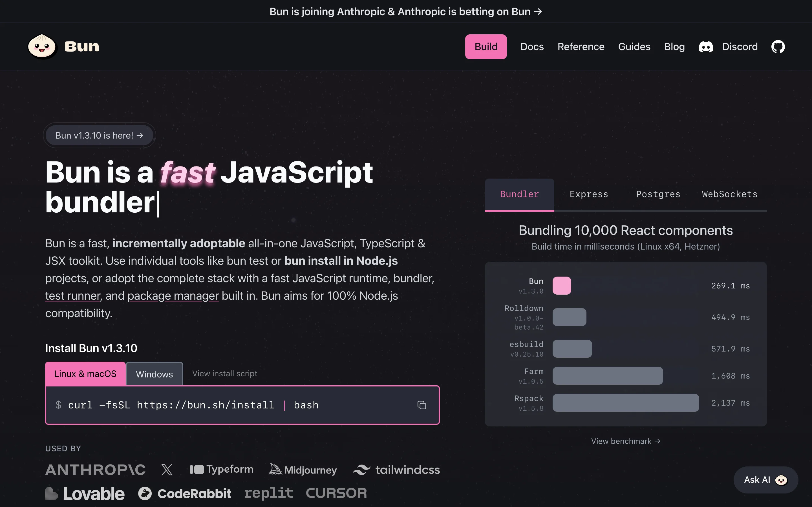Click the pink Build button

click(486, 46)
